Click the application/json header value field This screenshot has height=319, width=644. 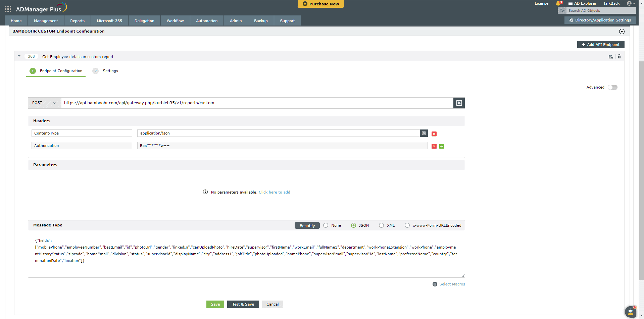point(279,133)
